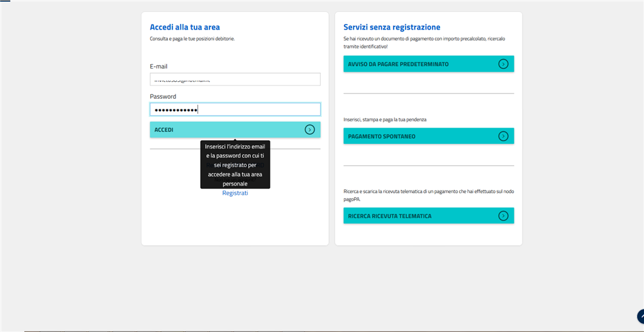Screen dimensions: 644x332
Task: Select the PAGAMENTO SPONTANEO button label
Action: coord(382,136)
